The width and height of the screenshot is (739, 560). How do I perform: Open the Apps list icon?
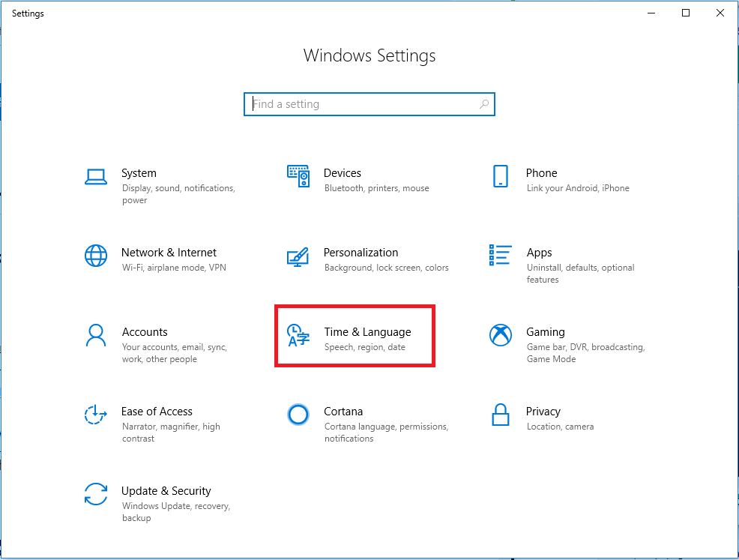pos(501,255)
